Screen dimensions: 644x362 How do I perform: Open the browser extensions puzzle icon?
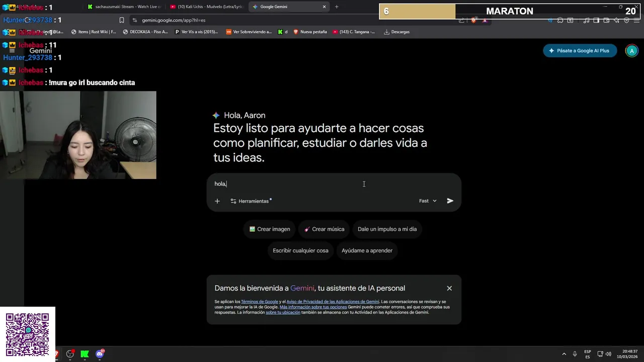(560, 20)
